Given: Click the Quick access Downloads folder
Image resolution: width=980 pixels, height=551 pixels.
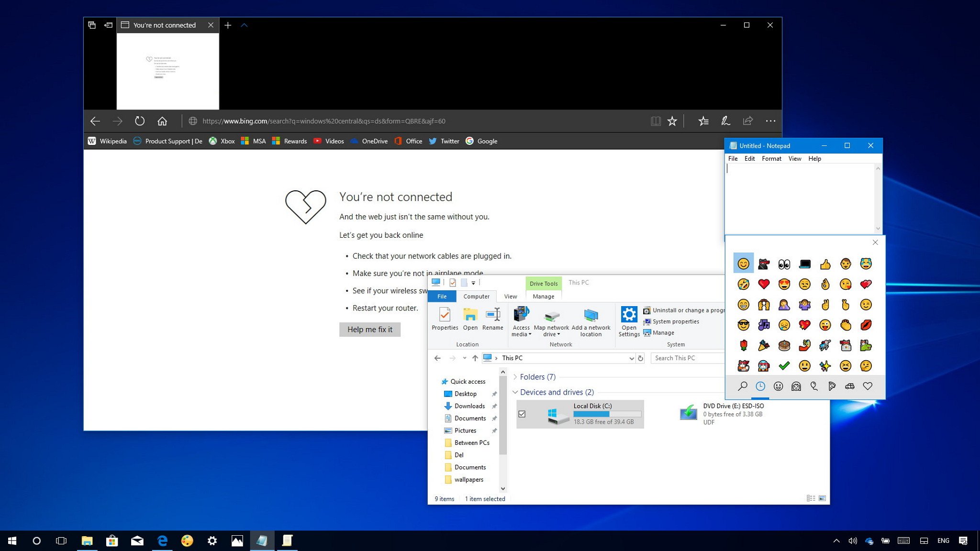Looking at the screenshot, I should point(469,406).
